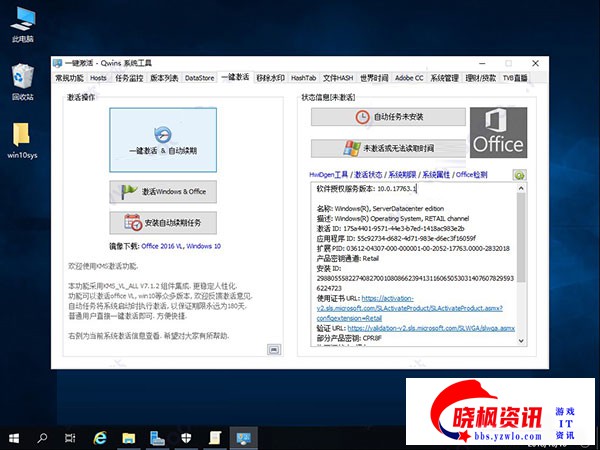Viewport: 600px width, 450px height.
Task: Click the 安装自动续期任务 calendar button
Action: tap(162, 222)
